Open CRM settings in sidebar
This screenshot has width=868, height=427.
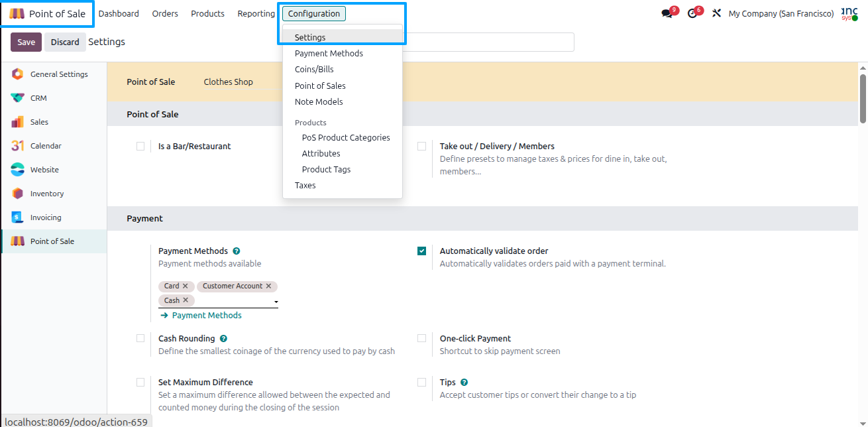(x=54, y=98)
